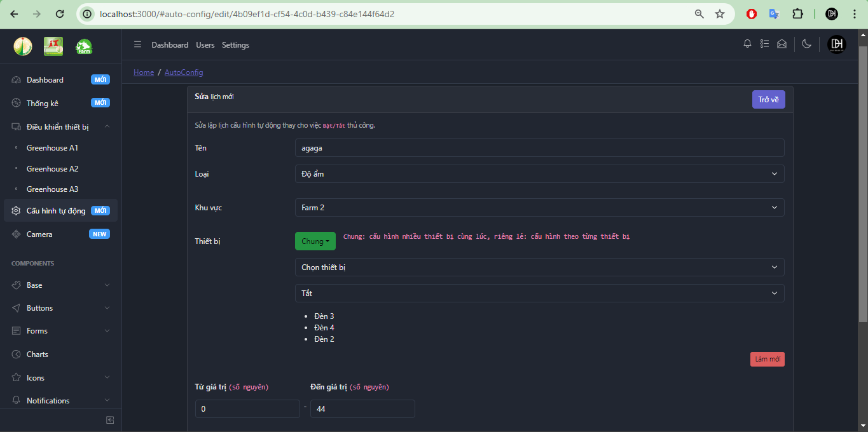Open Dashboard in top navigation
This screenshot has height=432, width=868.
[170, 44]
